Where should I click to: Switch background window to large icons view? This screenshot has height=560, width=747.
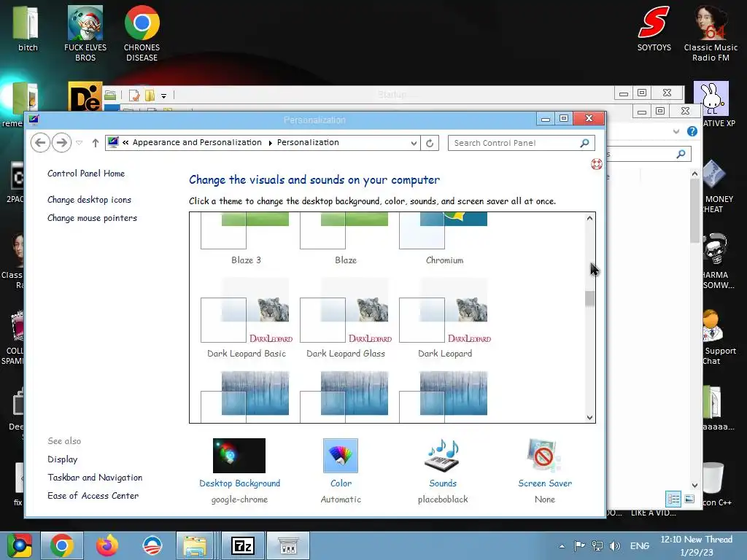689,499
